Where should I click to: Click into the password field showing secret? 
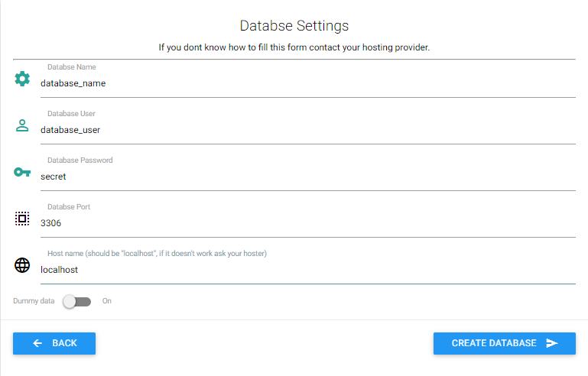(306, 177)
